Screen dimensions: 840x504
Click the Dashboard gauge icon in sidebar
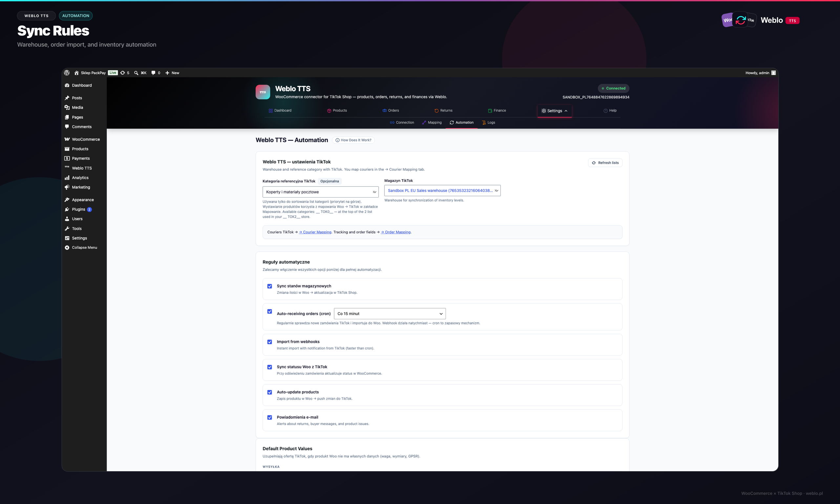(67, 85)
